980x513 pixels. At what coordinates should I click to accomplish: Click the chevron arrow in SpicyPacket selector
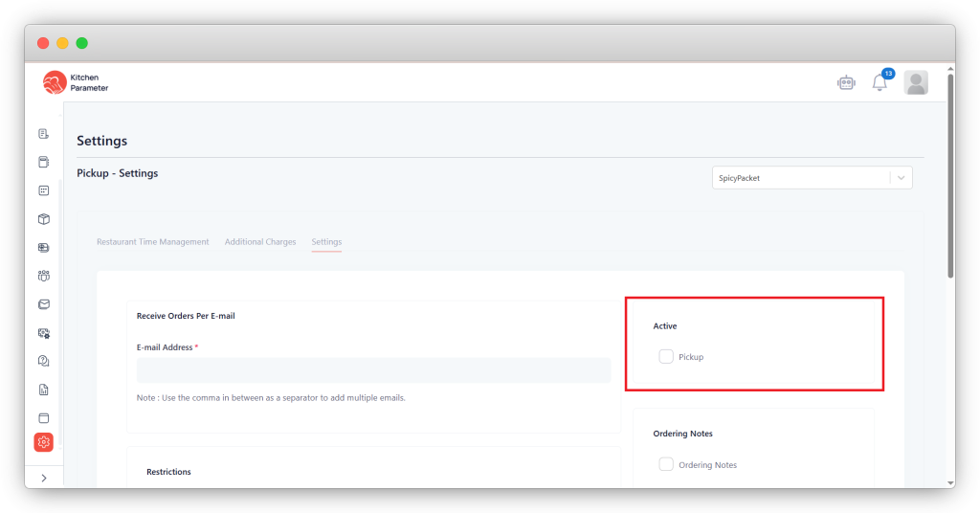pyautogui.click(x=901, y=178)
